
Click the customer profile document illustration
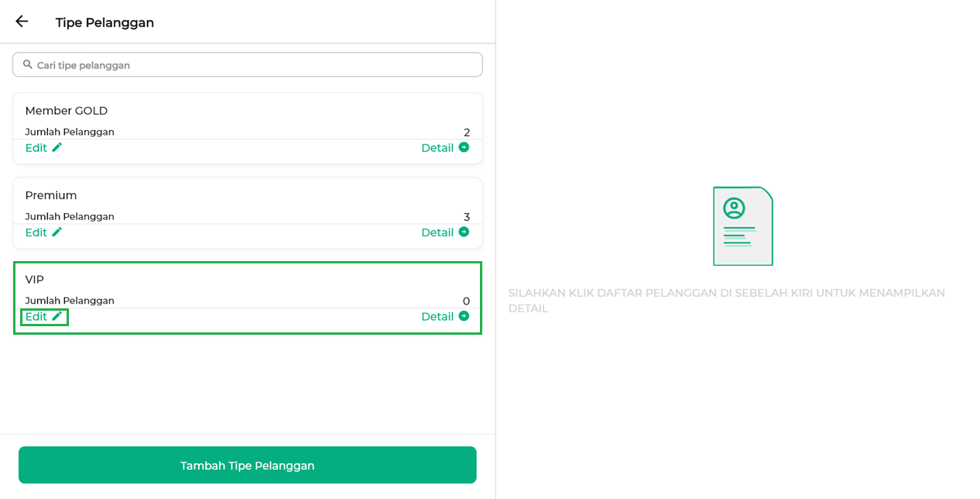742,226
